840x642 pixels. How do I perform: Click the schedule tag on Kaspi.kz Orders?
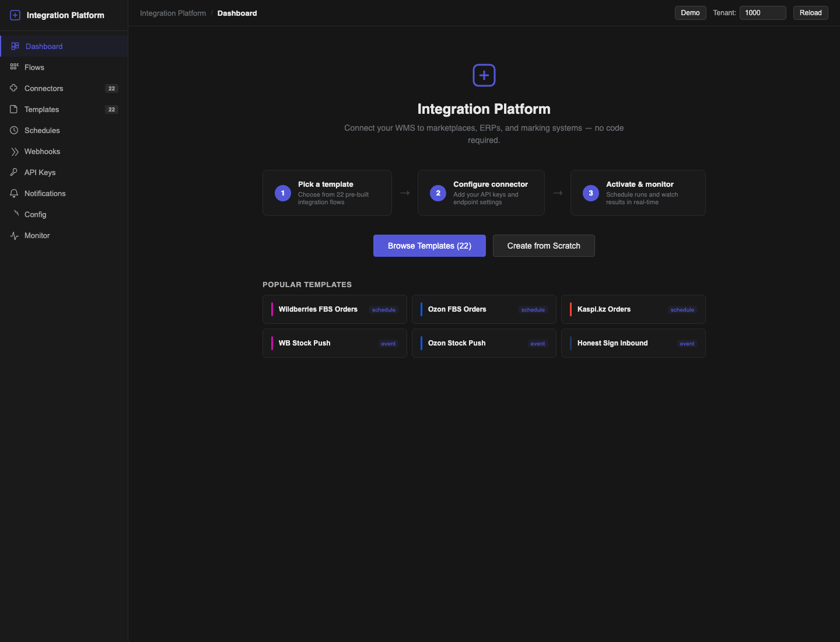pyautogui.click(x=682, y=310)
